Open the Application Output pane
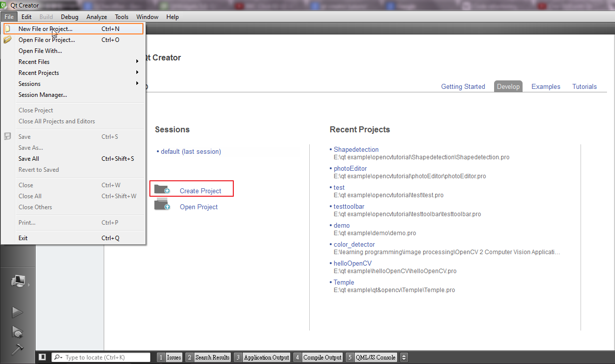Image resolution: width=615 pixels, height=364 pixels. pos(262,358)
